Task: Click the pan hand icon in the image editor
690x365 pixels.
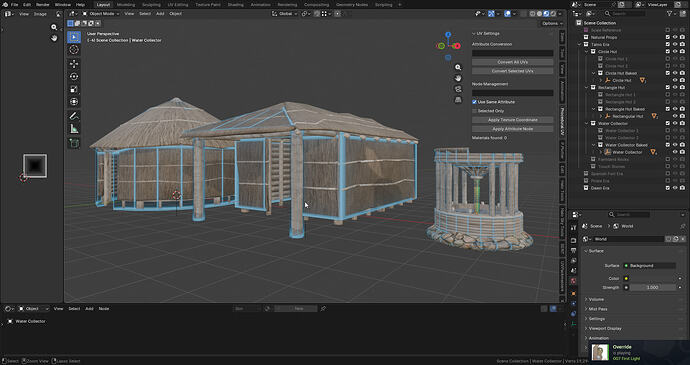Action: coord(54,38)
